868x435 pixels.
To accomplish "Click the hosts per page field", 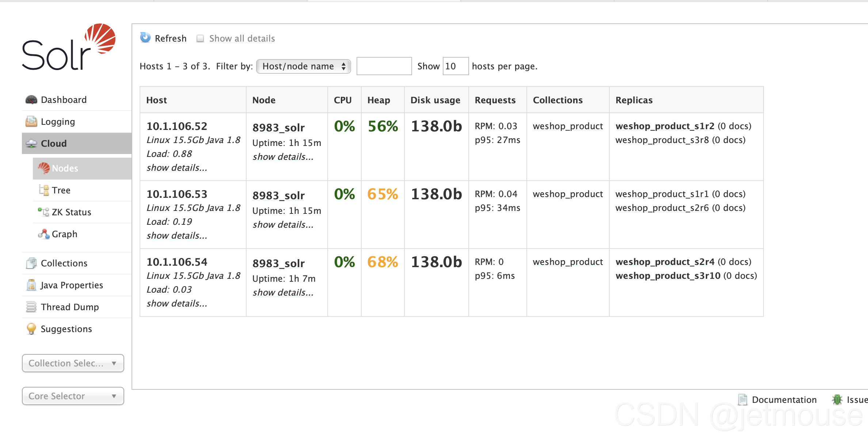I will (x=455, y=66).
